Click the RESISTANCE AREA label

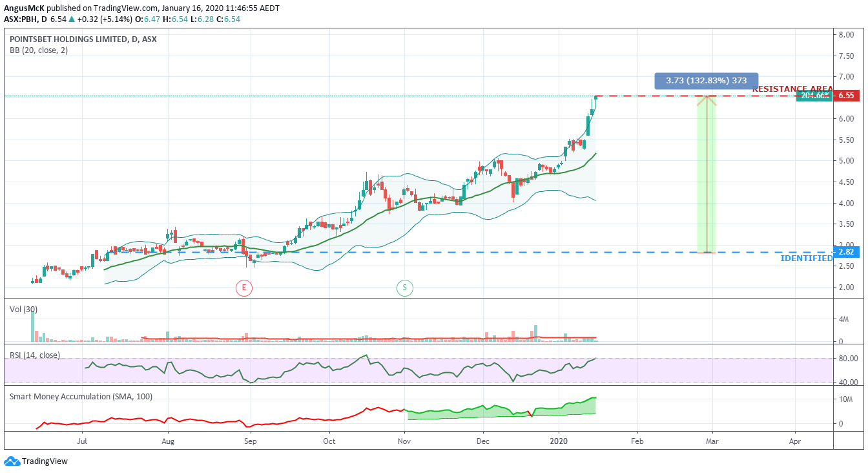[x=792, y=89]
